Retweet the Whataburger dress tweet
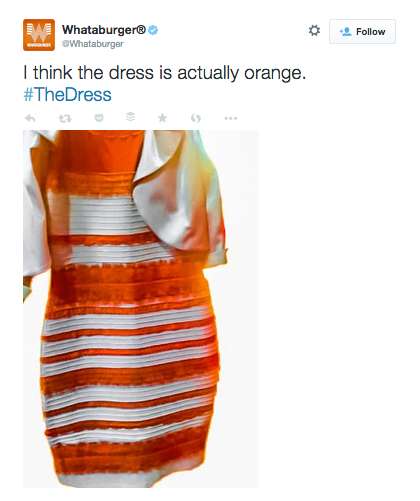This screenshot has height=501, width=420. coord(65,118)
